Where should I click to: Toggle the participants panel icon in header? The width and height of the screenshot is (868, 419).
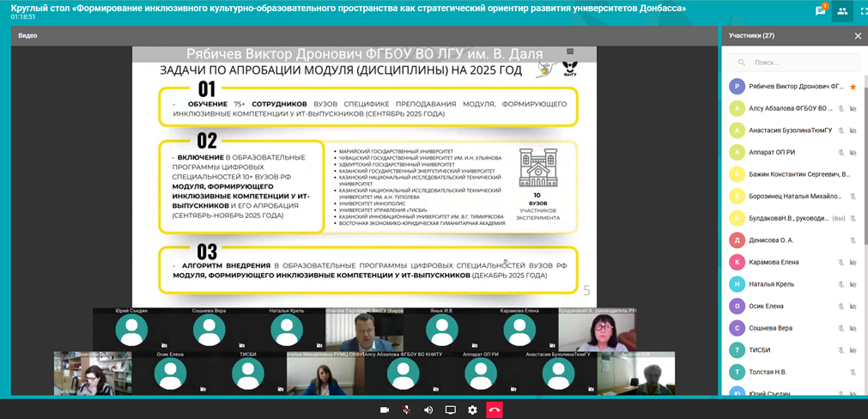coord(842,10)
